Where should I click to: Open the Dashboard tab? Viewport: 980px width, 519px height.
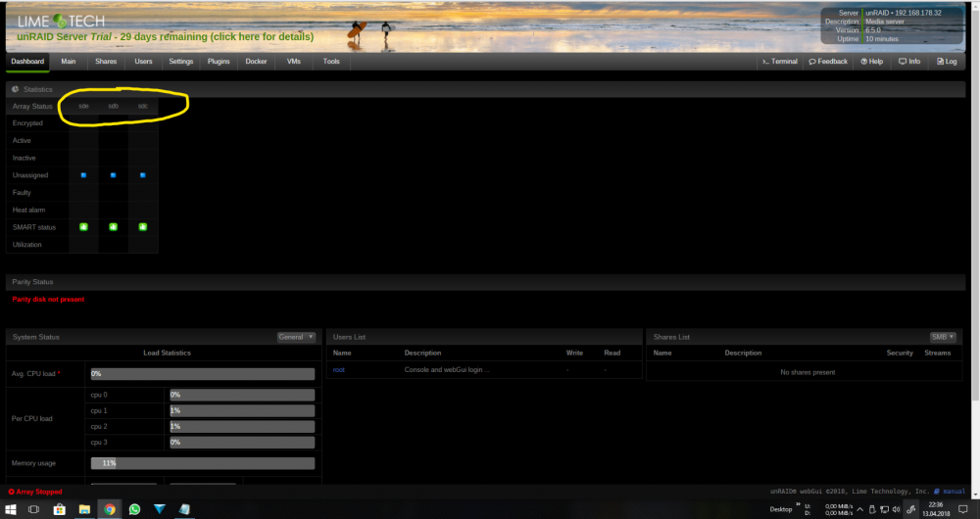[27, 62]
